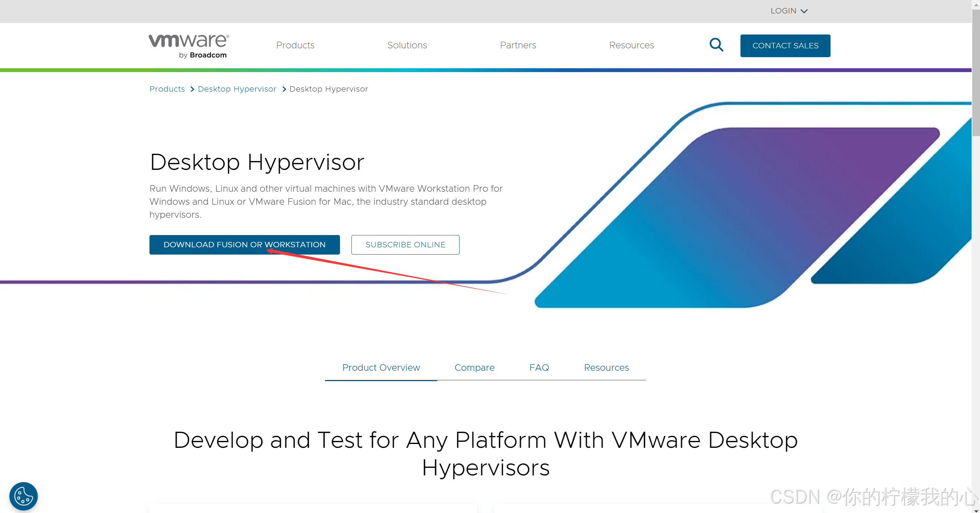Navigate to Desktop Hypervisor breadcrumb
Viewport: 980px width, 513px height.
pos(237,89)
